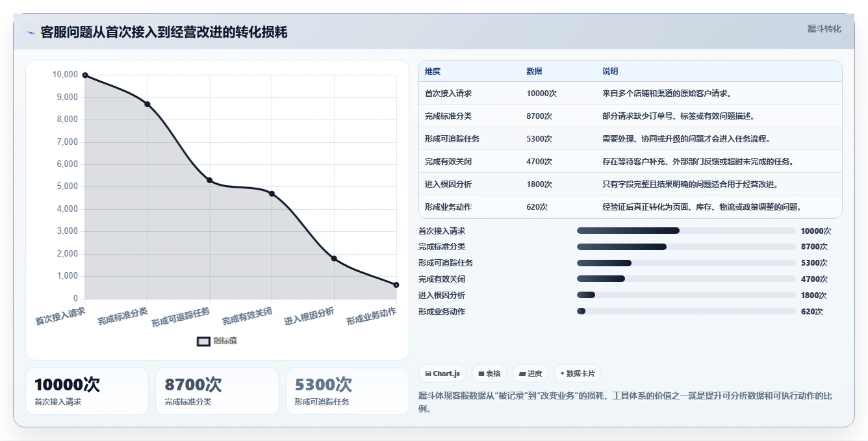The height and width of the screenshot is (441, 868).
Task: Click the 说明 table column header
Action: pyautogui.click(x=610, y=71)
